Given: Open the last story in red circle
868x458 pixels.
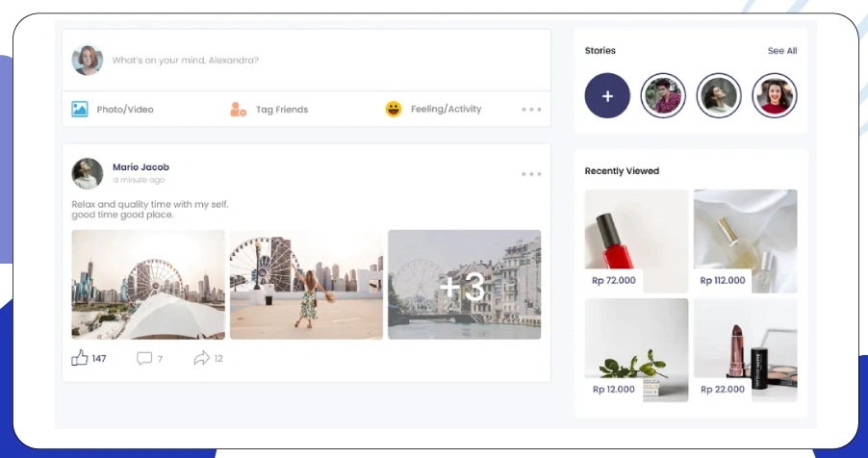Looking at the screenshot, I should 775,96.
